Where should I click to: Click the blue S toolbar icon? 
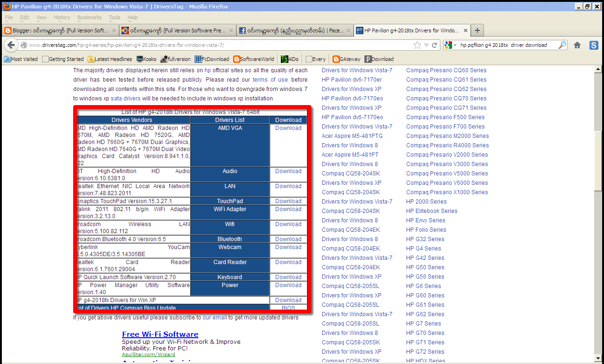594,45
